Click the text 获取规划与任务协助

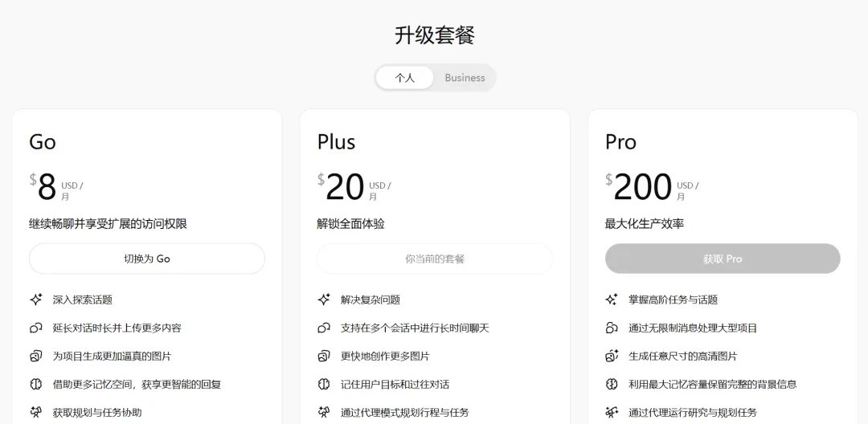(x=97, y=413)
